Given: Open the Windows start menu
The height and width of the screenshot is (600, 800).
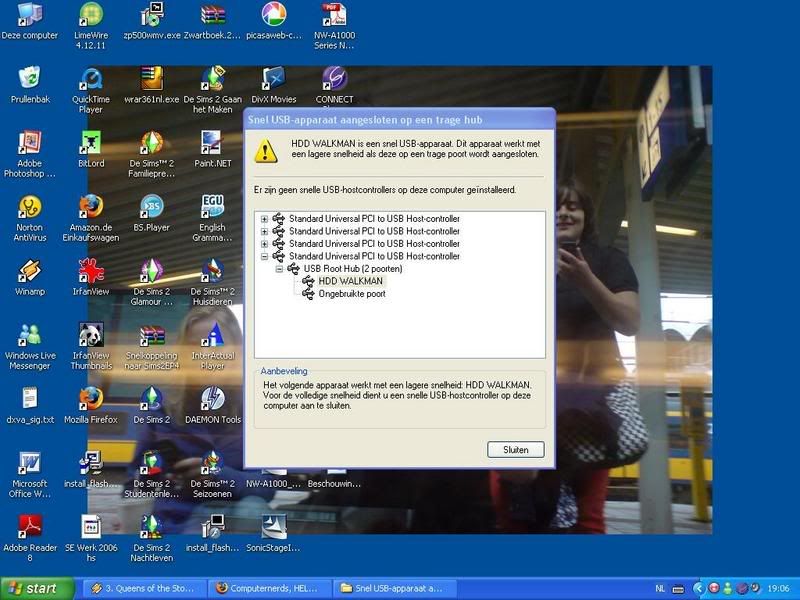Looking at the screenshot, I should pos(37,588).
